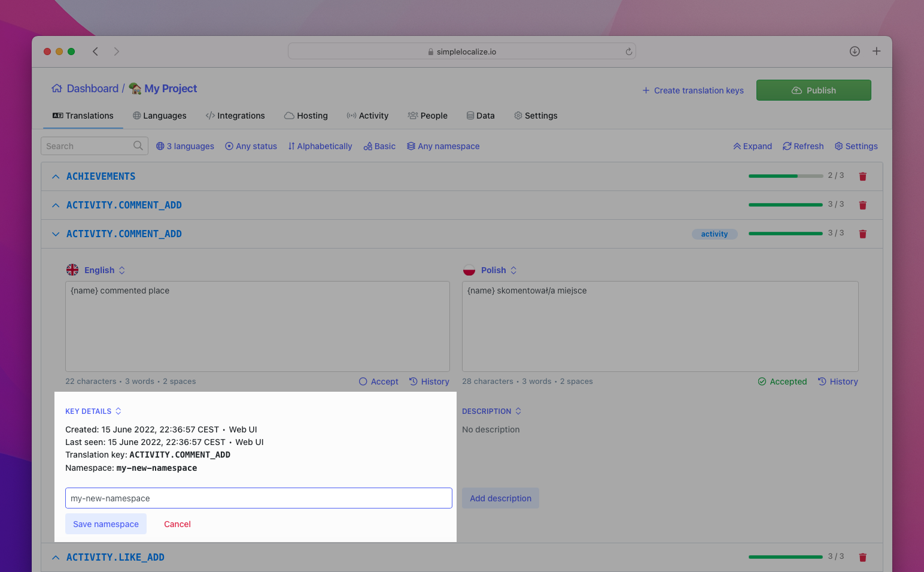Image resolution: width=924 pixels, height=572 pixels.
Task: Click the Polish translation text area
Action: point(660,326)
